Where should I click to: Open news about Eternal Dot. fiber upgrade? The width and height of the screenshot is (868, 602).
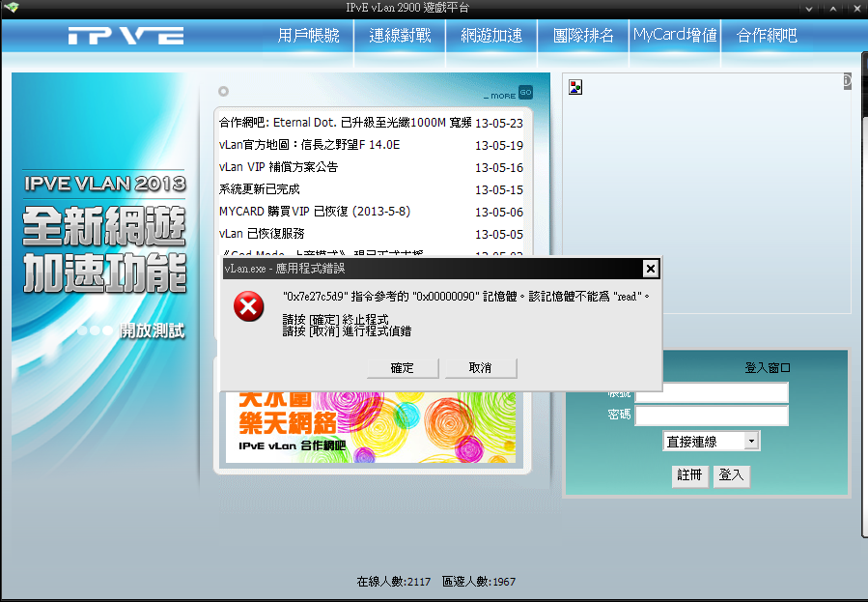click(346, 123)
